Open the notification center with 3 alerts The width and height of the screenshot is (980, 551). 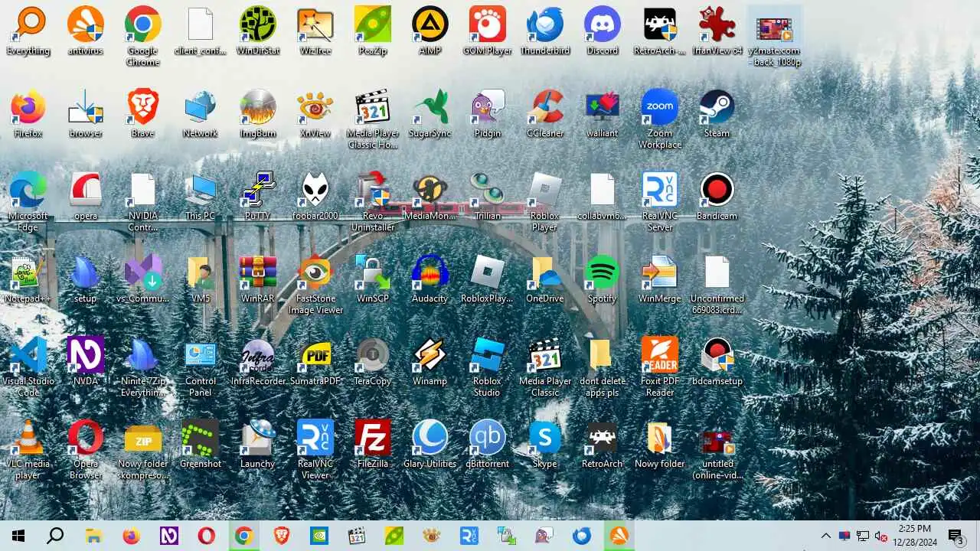pyautogui.click(x=955, y=536)
